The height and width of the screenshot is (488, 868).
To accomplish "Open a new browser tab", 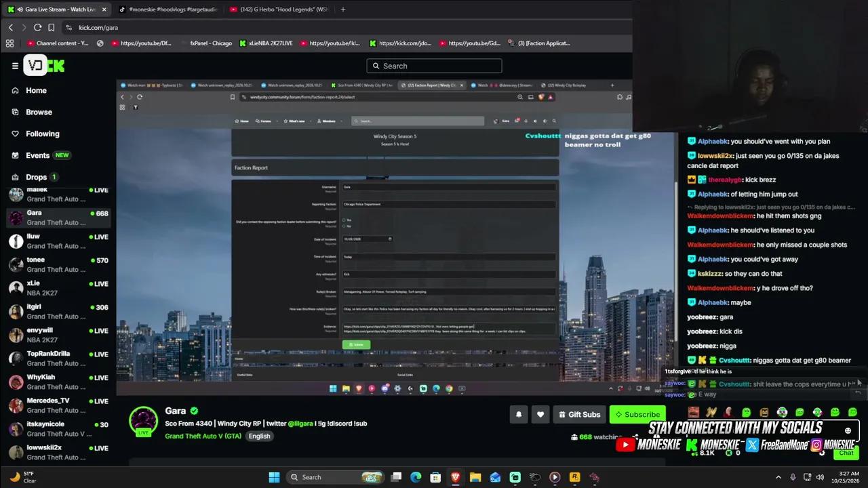I will 343,9.
